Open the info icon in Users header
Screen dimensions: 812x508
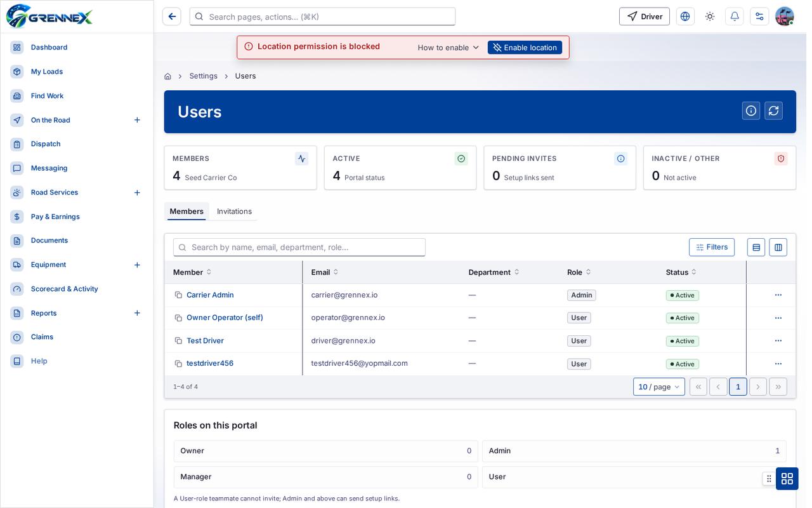(x=751, y=110)
